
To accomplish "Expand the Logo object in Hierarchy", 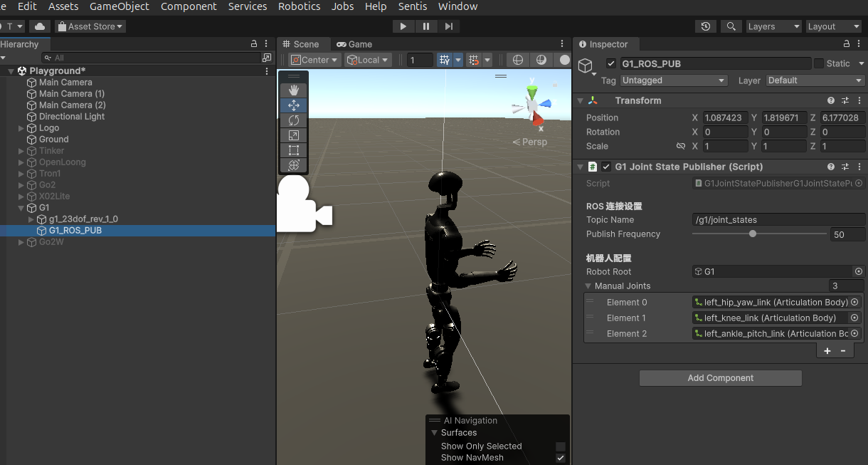I will click(x=21, y=128).
